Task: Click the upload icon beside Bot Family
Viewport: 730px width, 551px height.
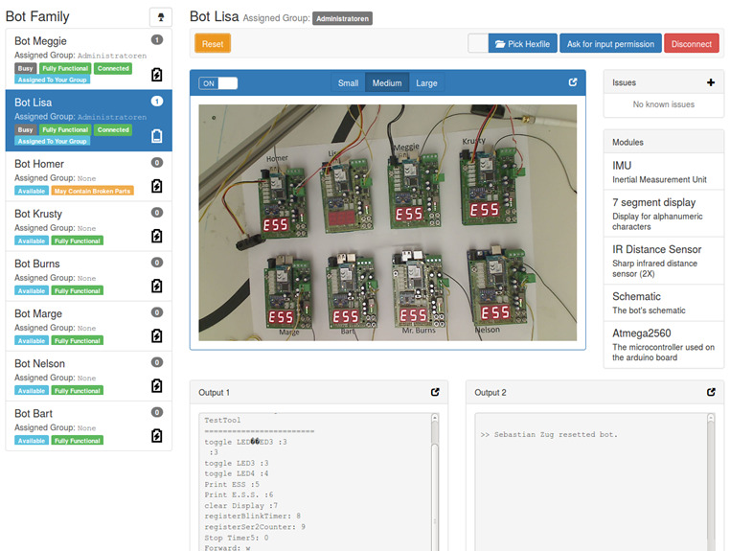Action: pyautogui.click(x=160, y=17)
